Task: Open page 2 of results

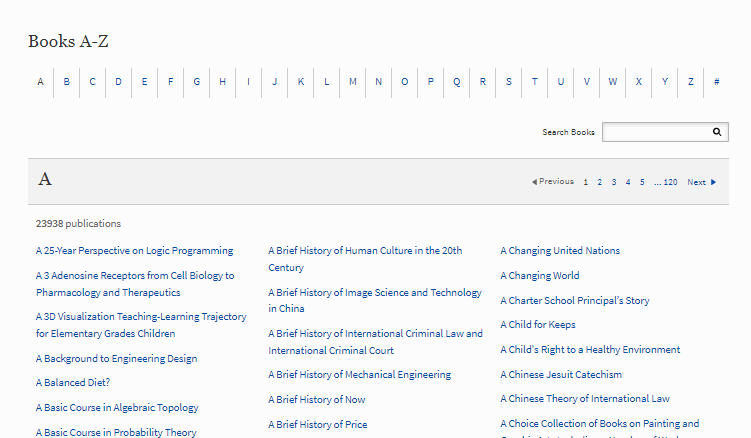Action: [x=600, y=182]
